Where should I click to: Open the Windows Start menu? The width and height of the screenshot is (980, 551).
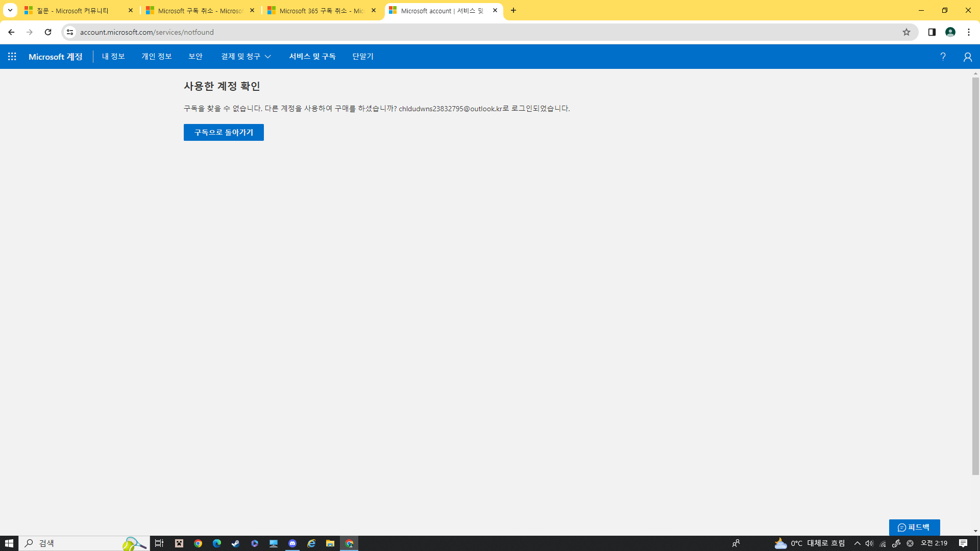pos(9,543)
